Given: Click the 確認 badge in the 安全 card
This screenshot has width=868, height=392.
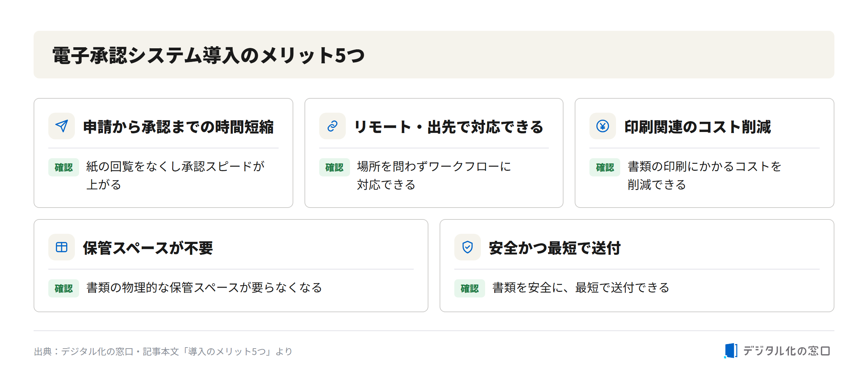Looking at the screenshot, I should [x=470, y=288].
